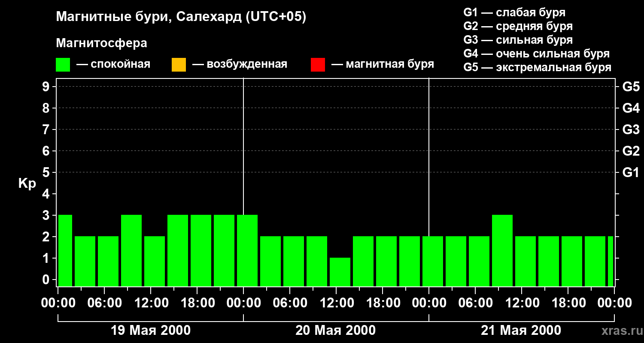
Task: Click the Kp 3 bar on 20 Мая
Action: (247, 250)
